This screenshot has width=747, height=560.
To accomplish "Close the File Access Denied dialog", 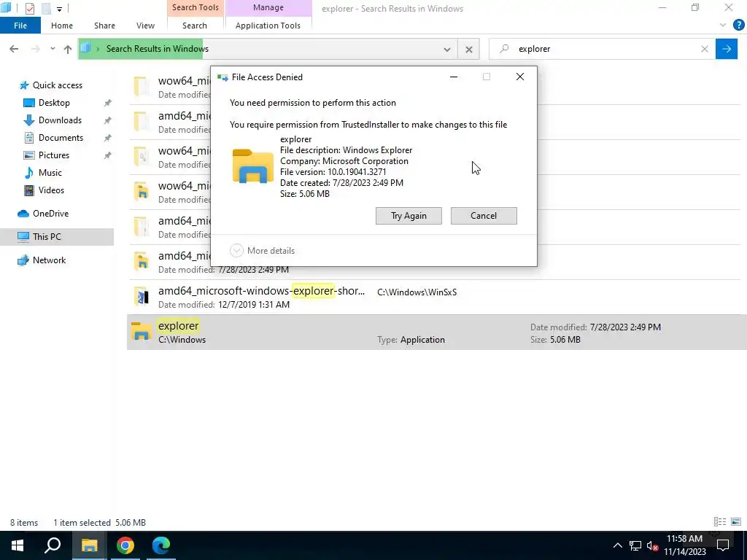I will pyautogui.click(x=519, y=77).
